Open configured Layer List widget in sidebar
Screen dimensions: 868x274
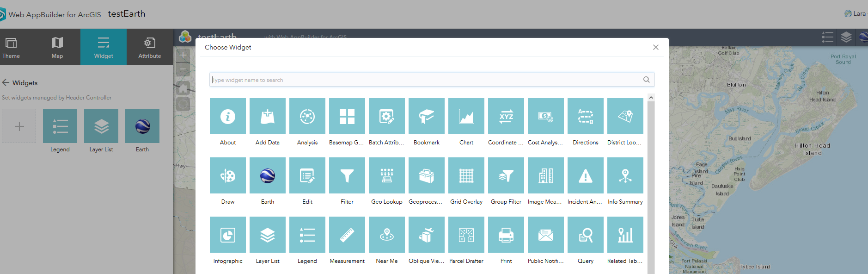[101, 126]
